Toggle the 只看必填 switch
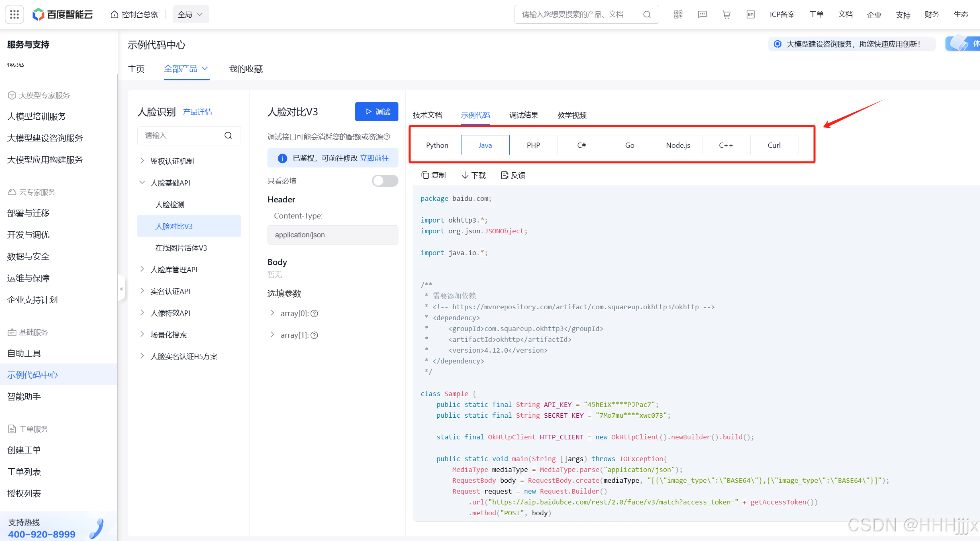 point(385,181)
